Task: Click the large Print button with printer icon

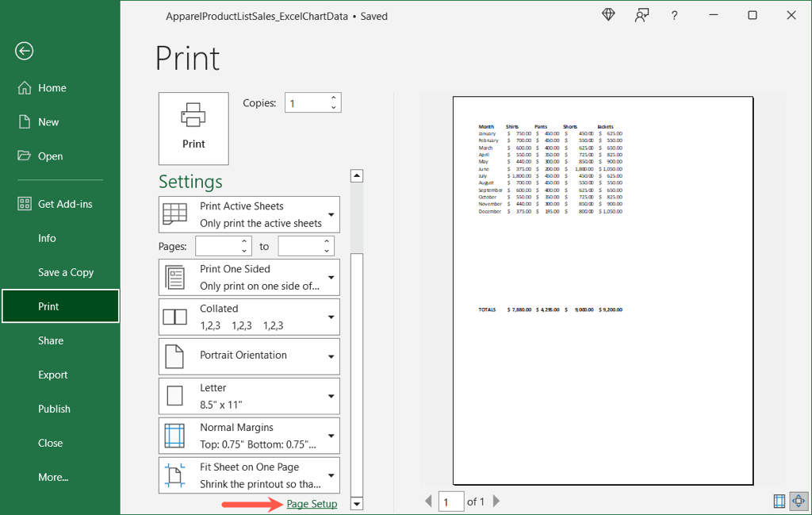Action: [193, 129]
